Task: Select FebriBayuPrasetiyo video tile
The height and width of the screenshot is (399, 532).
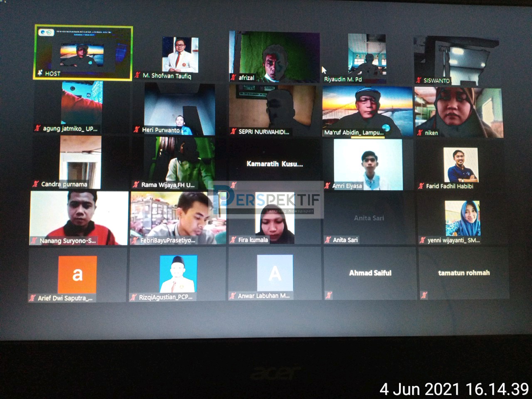Action: pyautogui.click(x=178, y=218)
